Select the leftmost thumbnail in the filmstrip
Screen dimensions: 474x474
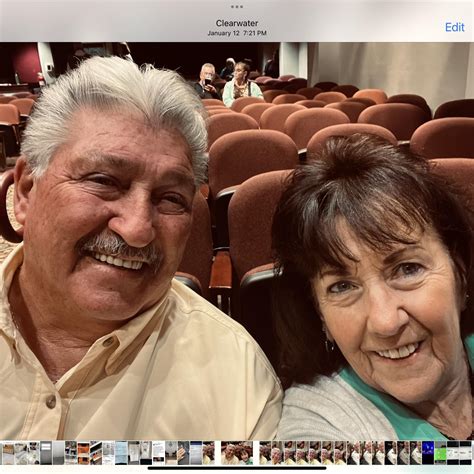tap(8, 453)
